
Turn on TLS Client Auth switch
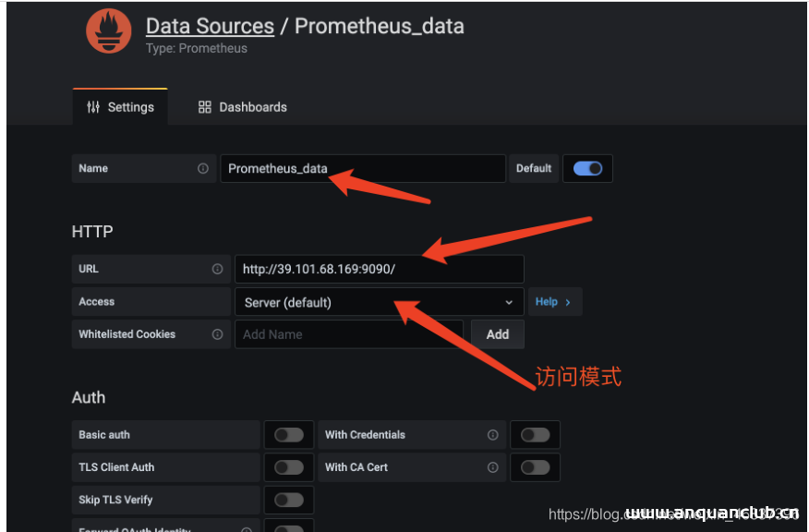coord(288,467)
